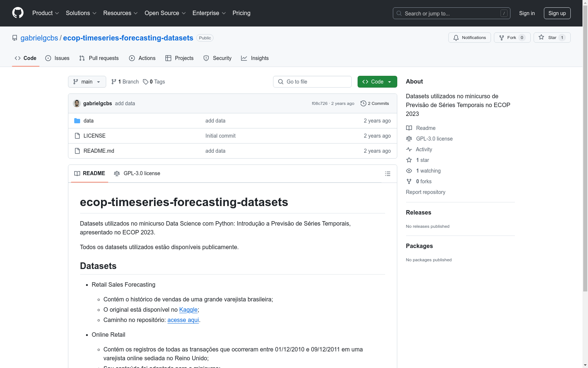The image size is (588, 368).
Task: Open commit hash f08c726
Action: (320, 103)
